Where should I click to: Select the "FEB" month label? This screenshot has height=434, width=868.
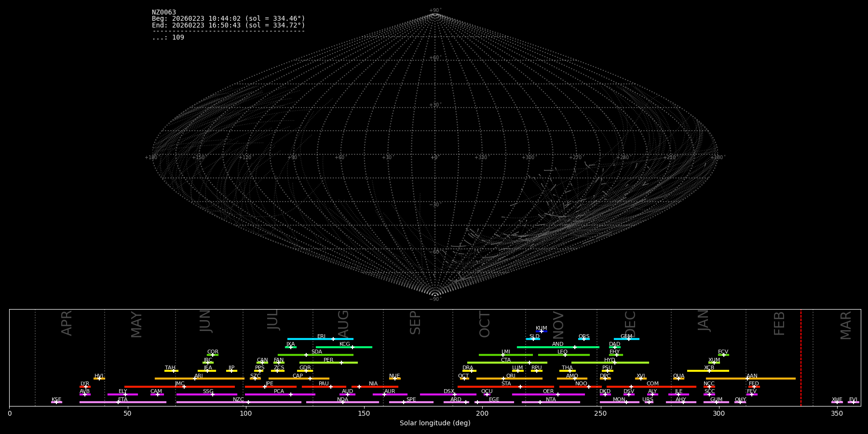pos(780,323)
